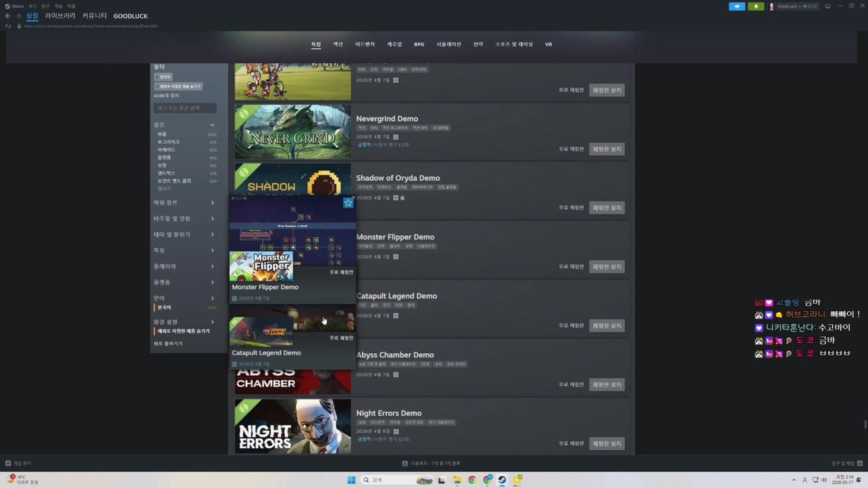Click the tag search input field
Viewport: 868px width, 488px height.
click(185, 108)
